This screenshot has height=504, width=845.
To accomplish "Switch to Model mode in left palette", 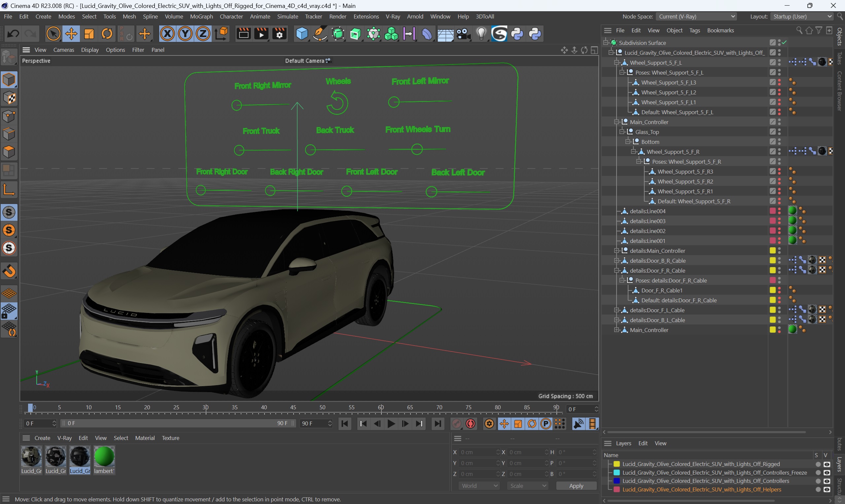I will pyautogui.click(x=9, y=80).
